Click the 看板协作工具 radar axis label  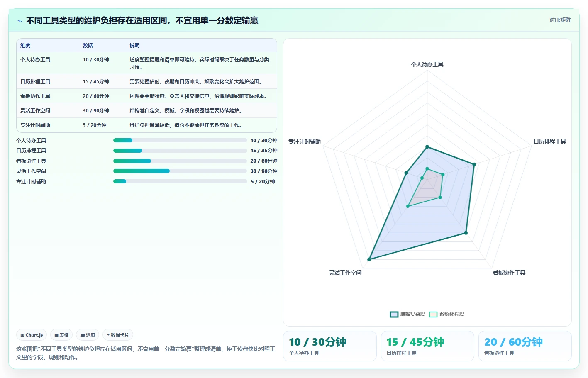[x=509, y=273]
